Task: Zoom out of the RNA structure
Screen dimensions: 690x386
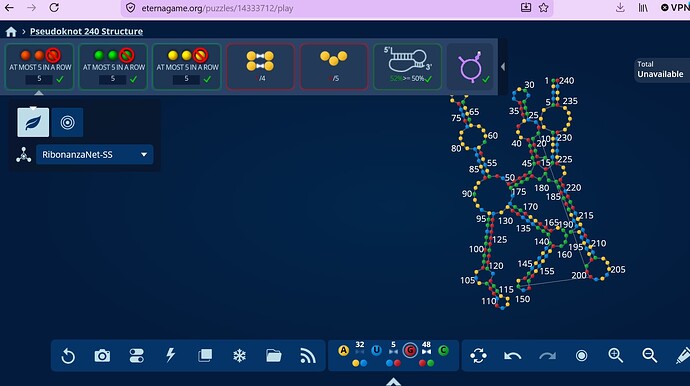Action: [x=650, y=355]
